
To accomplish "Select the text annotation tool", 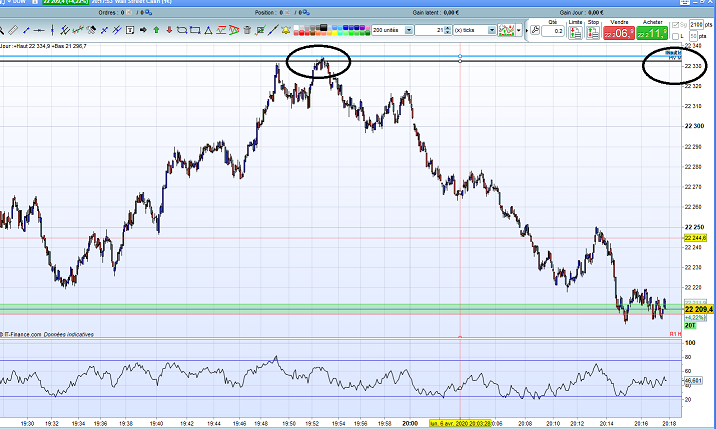I will coord(130,30).
